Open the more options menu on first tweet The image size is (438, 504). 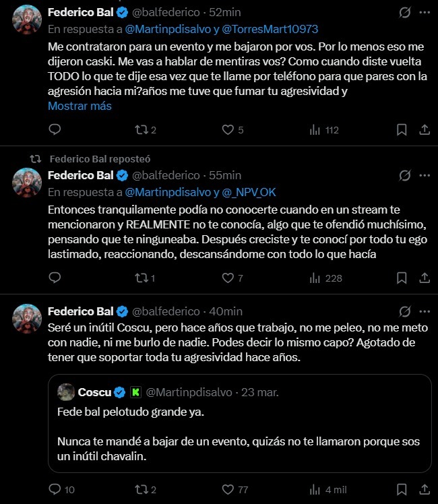click(x=423, y=12)
